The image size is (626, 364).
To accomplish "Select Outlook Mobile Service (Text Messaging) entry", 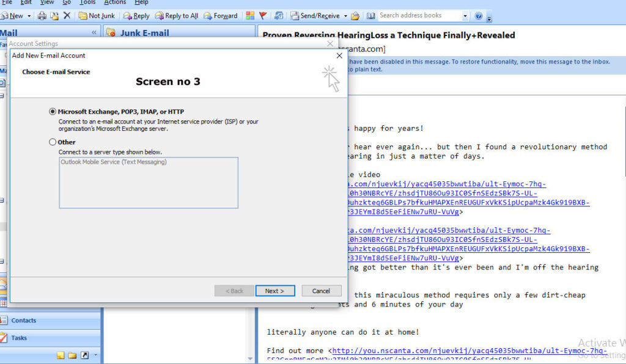I will point(114,162).
